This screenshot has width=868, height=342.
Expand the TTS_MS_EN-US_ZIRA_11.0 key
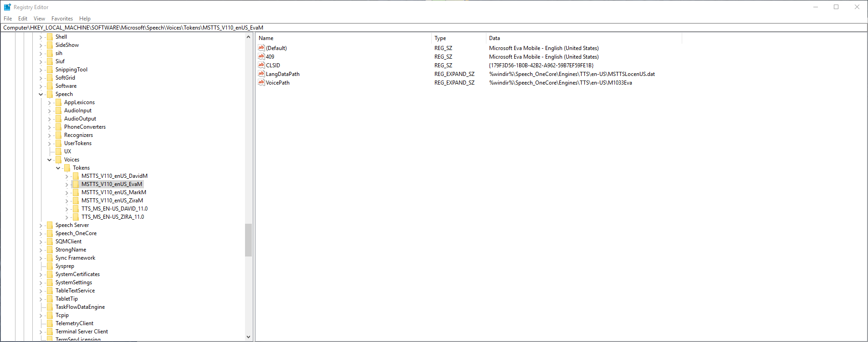point(66,217)
